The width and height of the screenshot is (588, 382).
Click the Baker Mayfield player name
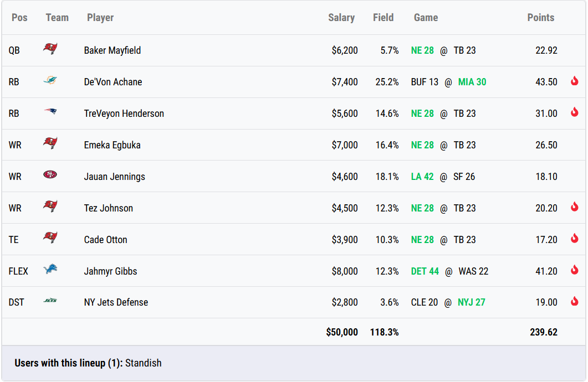[x=113, y=50]
